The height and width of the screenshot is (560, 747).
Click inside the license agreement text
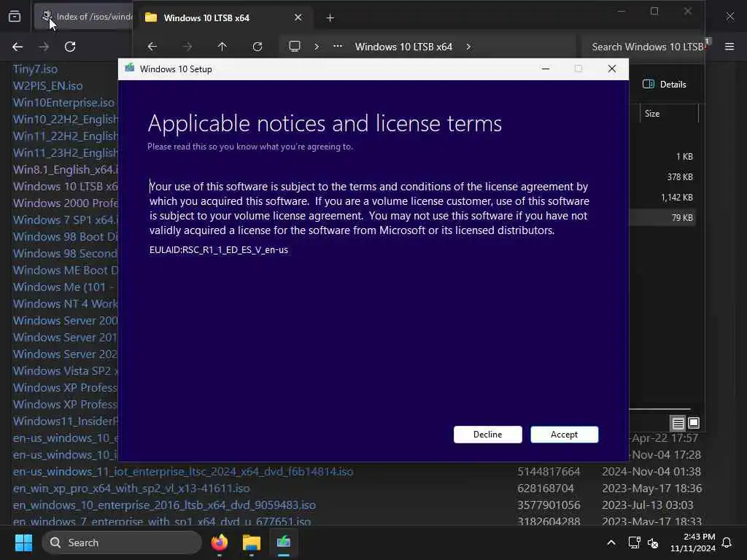[369, 208]
